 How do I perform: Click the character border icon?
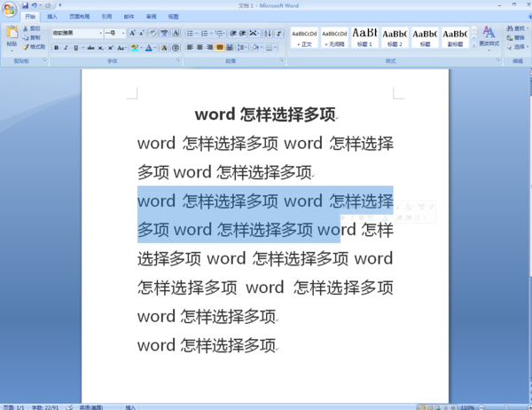pyautogui.click(x=176, y=33)
